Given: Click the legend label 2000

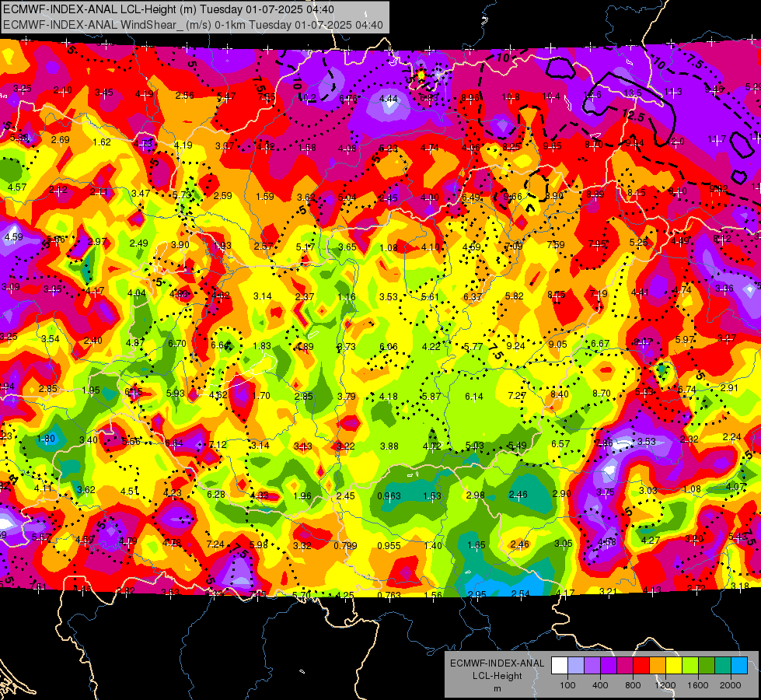Looking at the screenshot, I should (x=730, y=685).
